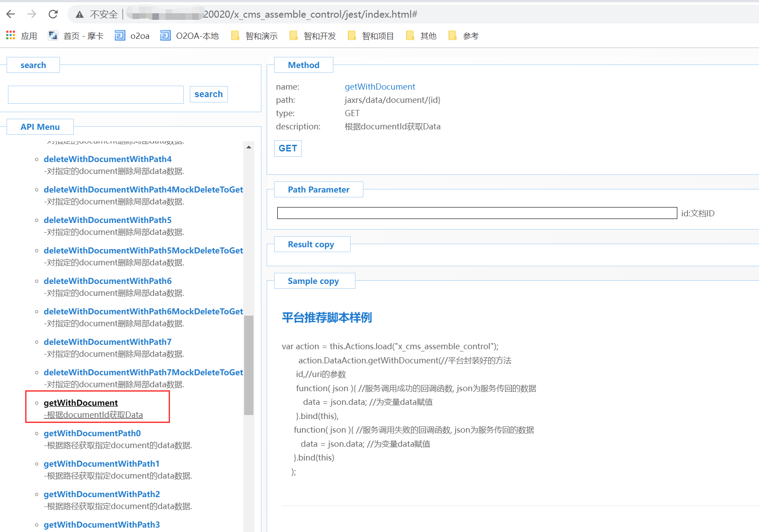Open deleteWithDocumentWithPath5 API
The height and width of the screenshot is (532, 759).
click(x=108, y=220)
